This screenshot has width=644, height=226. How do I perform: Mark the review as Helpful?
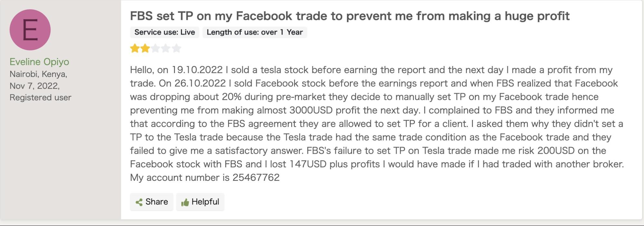(x=200, y=202)
